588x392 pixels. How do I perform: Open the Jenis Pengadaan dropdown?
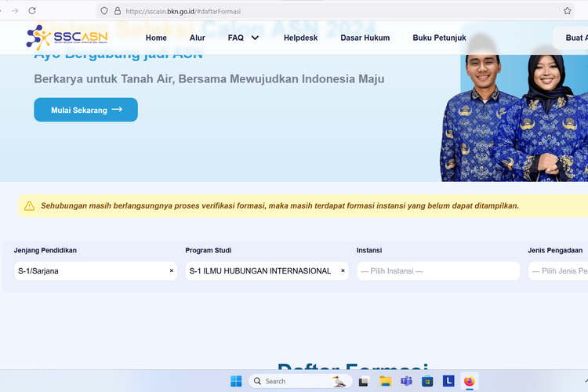(x=558, y=270)
